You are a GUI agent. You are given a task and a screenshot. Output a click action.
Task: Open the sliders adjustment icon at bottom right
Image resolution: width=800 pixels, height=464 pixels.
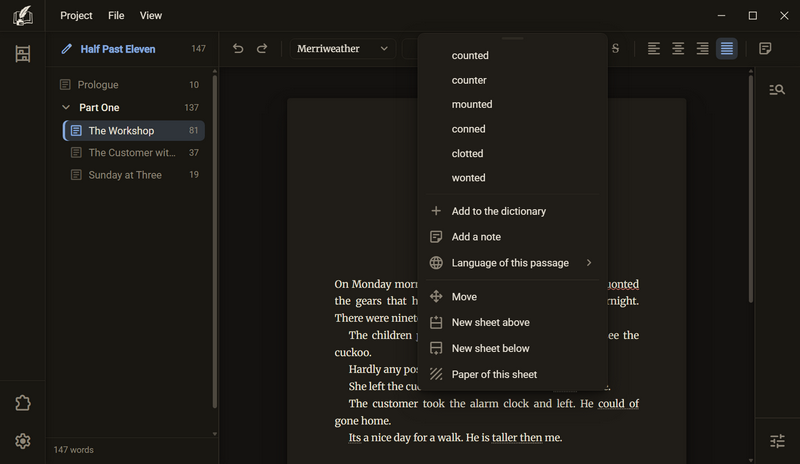tap(777, 441)
